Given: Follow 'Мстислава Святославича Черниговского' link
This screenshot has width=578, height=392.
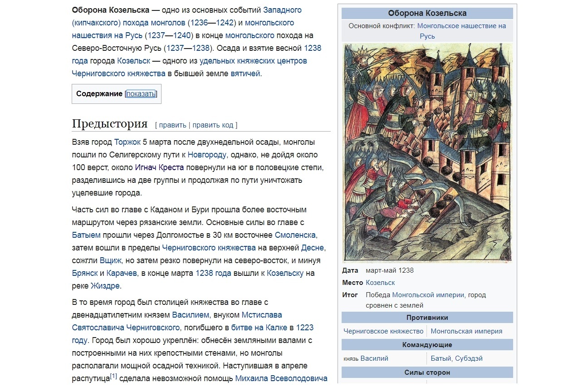Looking at the screenshot, I should click(x=176, y=321).
